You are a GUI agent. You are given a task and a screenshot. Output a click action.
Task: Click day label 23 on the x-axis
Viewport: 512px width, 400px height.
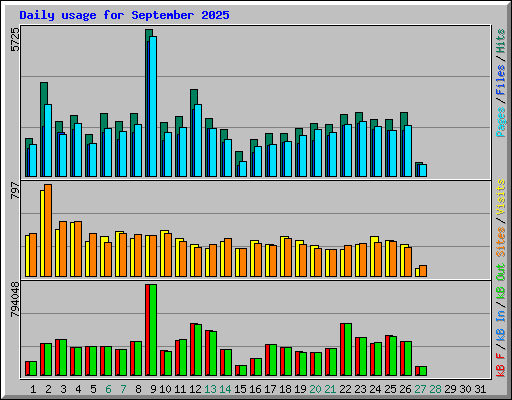(360, 389)
